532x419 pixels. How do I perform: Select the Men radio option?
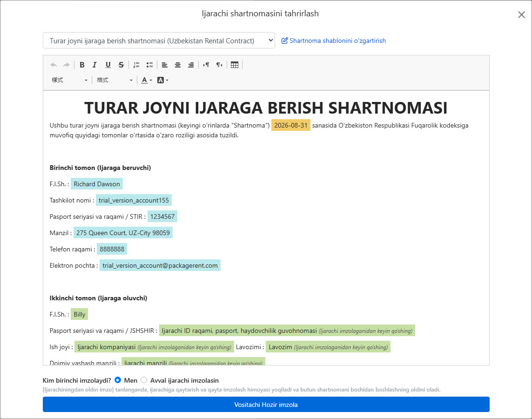coord(118,380)
